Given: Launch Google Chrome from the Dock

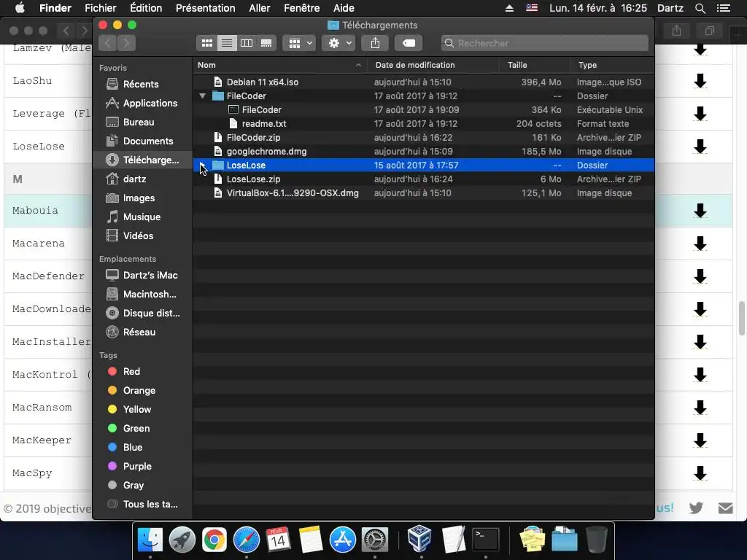Looking at the screenshot, I should point(214,540).
